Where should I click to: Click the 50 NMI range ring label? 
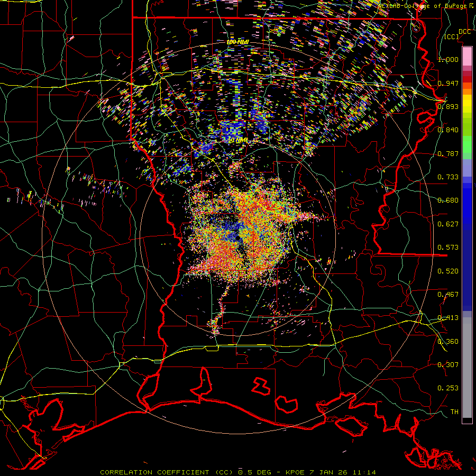(x=238, y=140)
